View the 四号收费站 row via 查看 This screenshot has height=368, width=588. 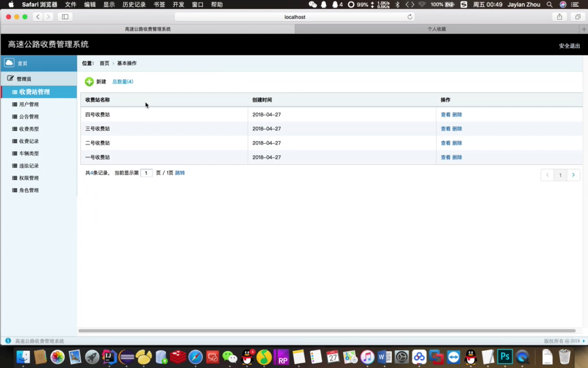(446, 114)
